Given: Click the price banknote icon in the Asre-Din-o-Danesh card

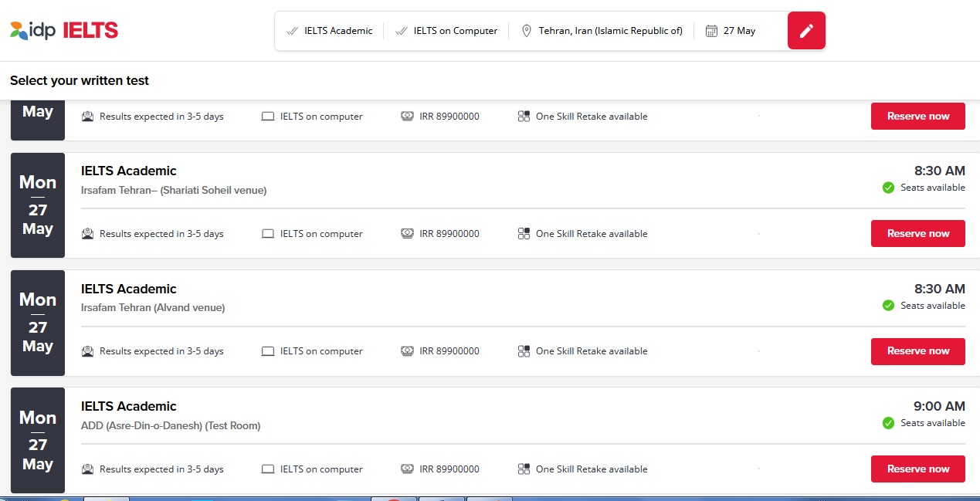Looking at the screenshot, I should (407, 469).
